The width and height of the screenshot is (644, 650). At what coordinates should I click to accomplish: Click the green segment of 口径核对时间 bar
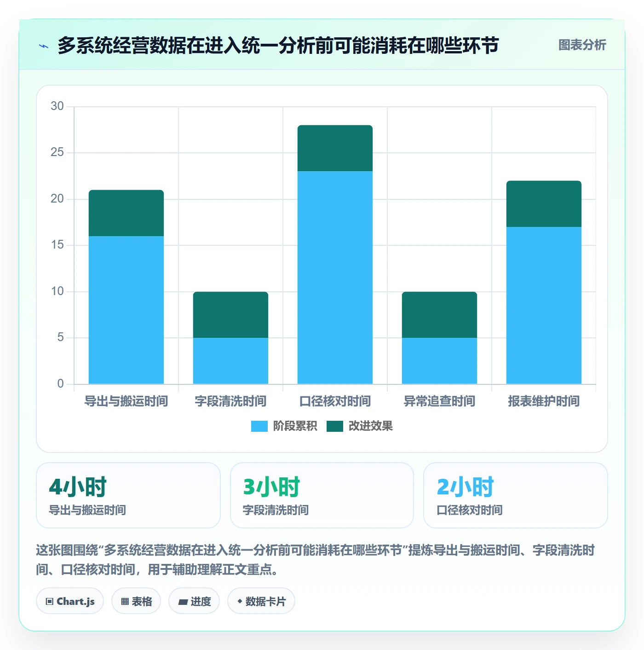pos(335,148)
